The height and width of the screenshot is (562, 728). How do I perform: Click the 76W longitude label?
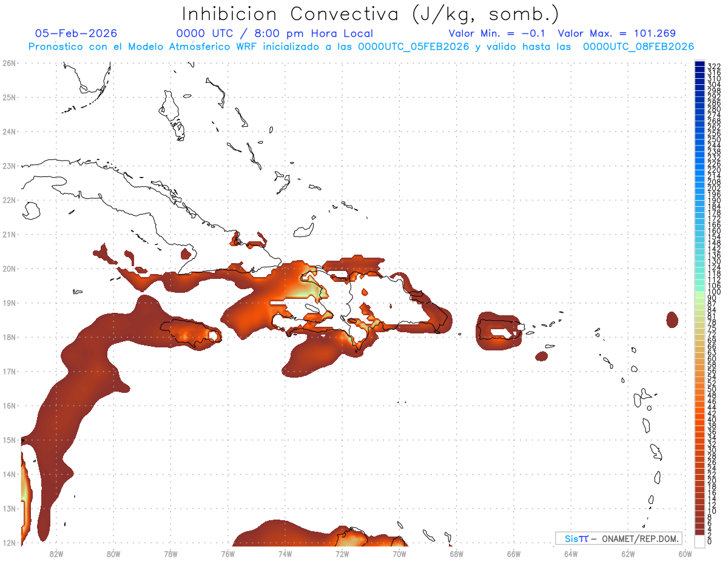click(227, 554)
